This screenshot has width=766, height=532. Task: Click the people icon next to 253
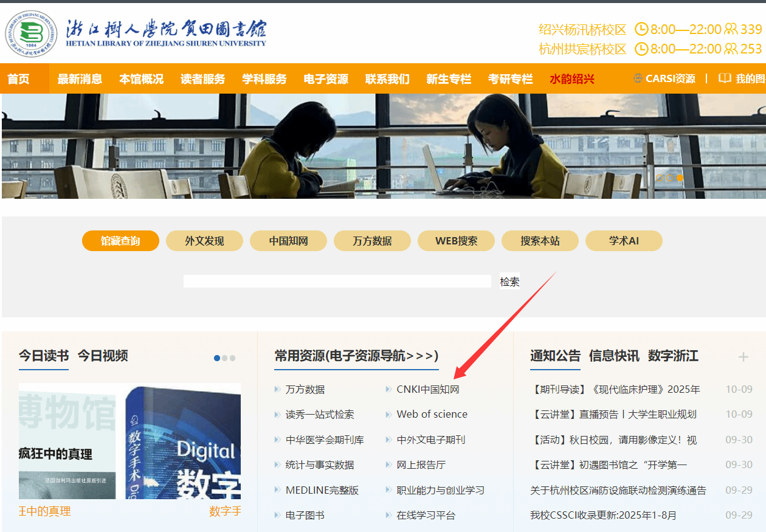731,49
